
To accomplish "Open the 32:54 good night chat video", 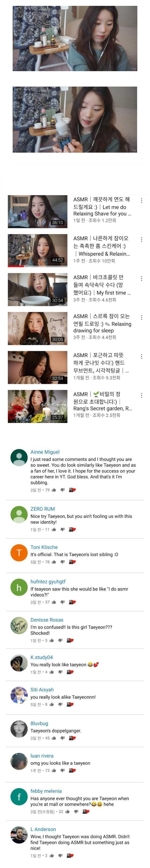I will pyautogui.click(x=37, y=367).
